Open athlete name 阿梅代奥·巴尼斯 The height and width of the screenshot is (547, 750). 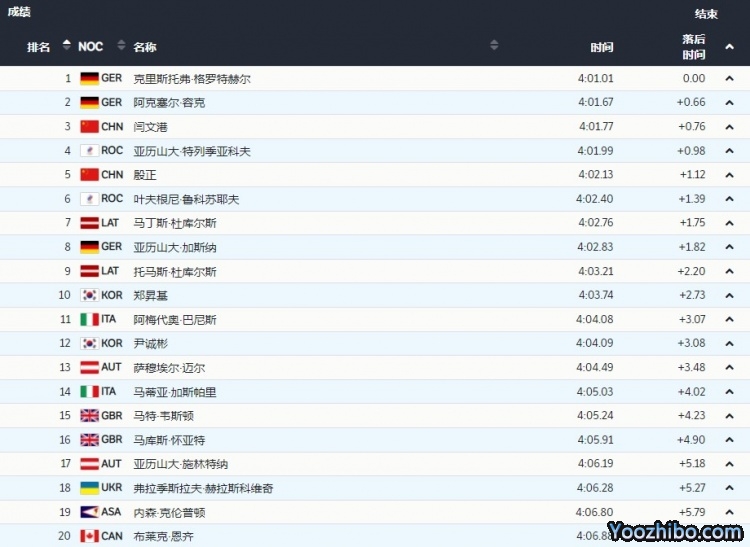[174, 320]
